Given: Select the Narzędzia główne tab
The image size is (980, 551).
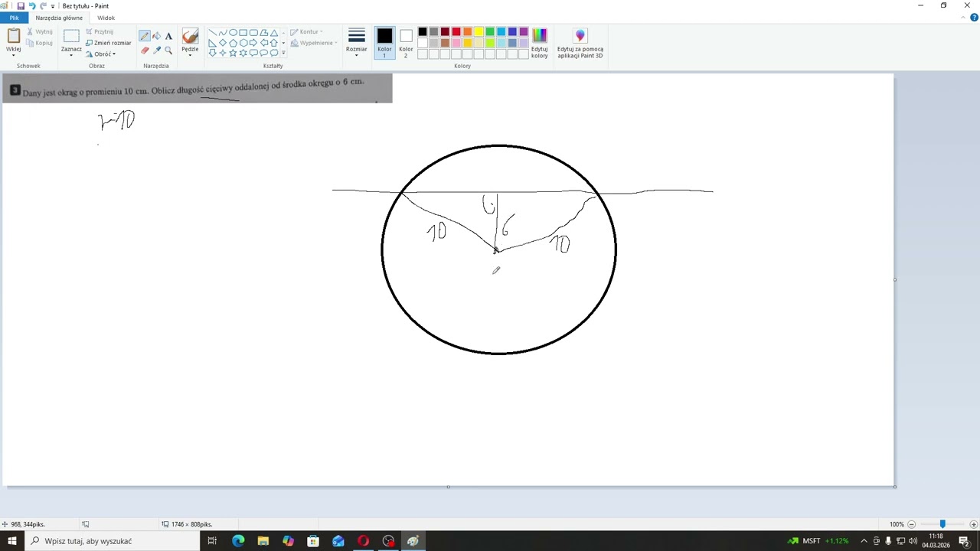Looking at the screenshot, I should (x=59, y=18).
